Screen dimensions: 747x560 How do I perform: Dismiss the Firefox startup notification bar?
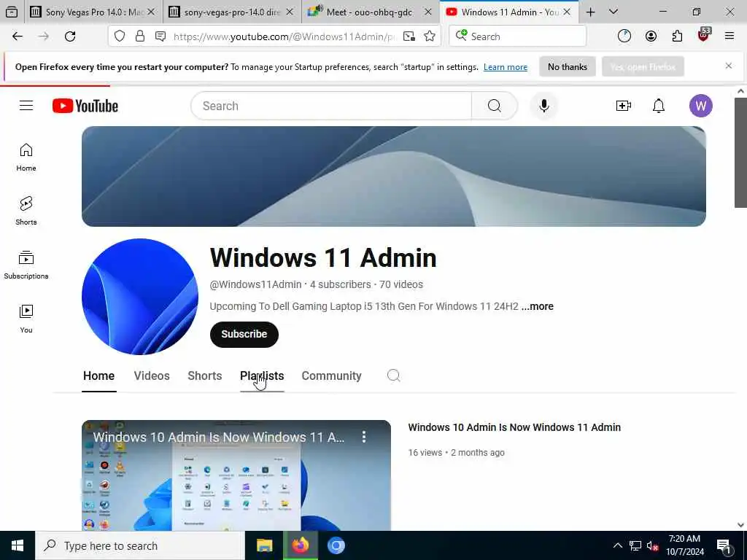728,66
